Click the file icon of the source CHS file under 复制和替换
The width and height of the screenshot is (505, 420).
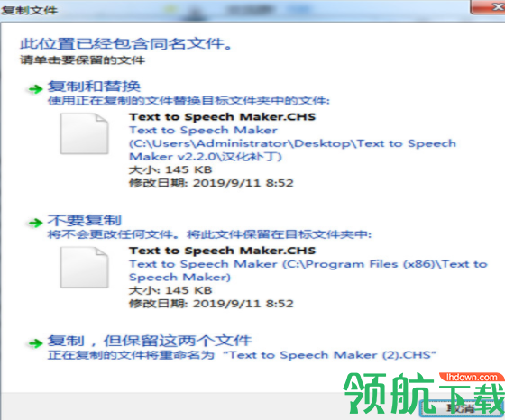coord(84,133)
